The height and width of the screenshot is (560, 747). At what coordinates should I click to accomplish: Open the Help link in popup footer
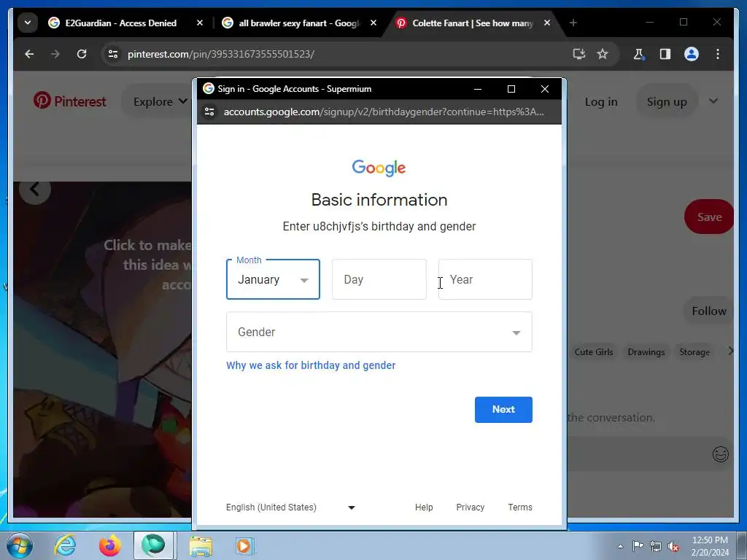pyautogui.click(x=424, y=507)
